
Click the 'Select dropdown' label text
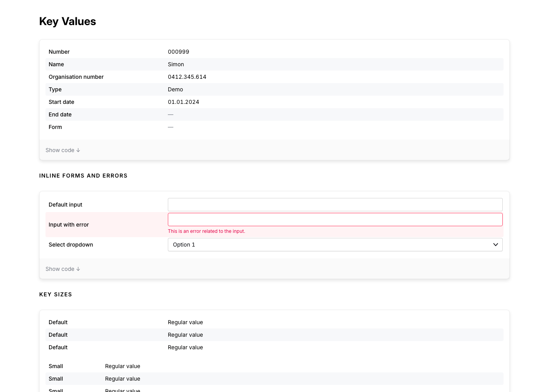(x=71, y=245)
